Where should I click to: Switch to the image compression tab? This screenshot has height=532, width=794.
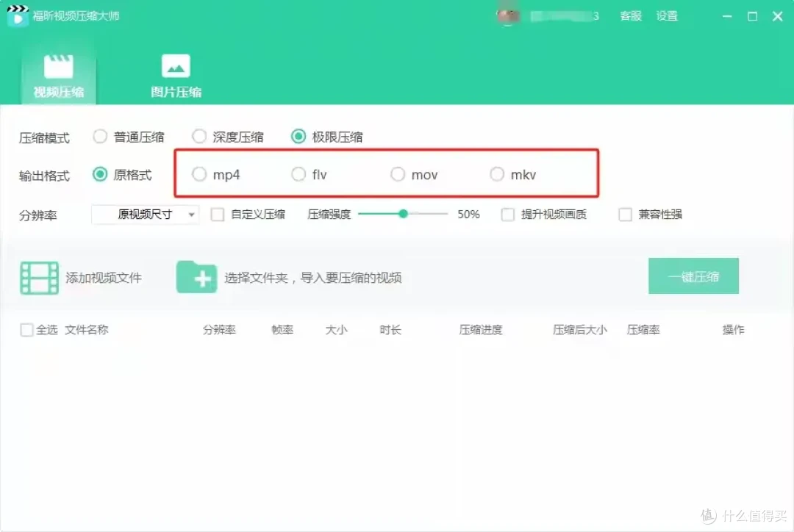pyautogui.click(x=176, y=76)
